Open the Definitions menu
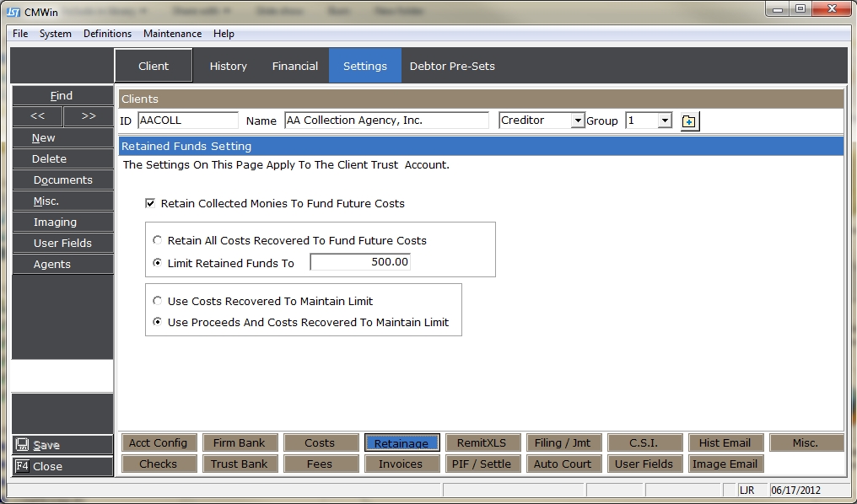The height and width of the screenshot is (504, 857). tap(107, 34)
